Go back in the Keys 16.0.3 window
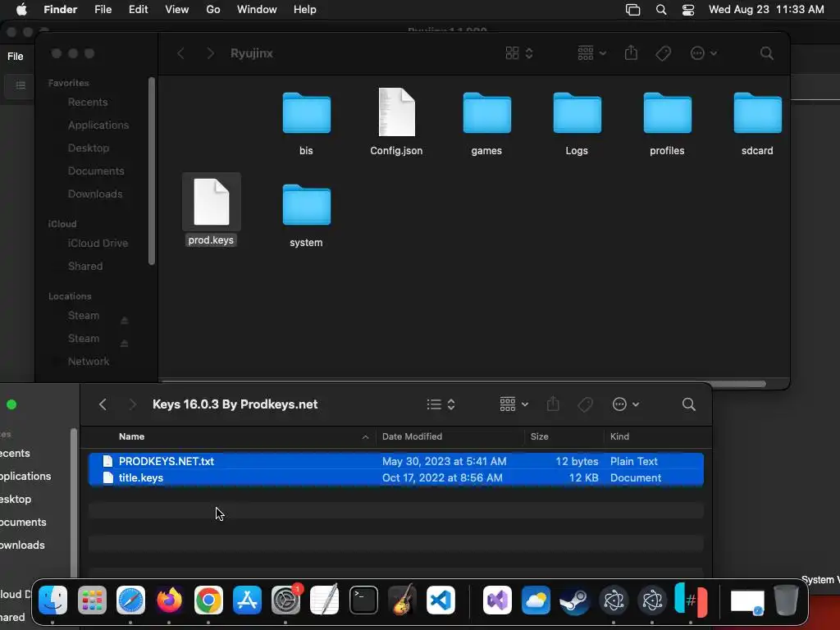Screen dimensions: 840x630 103,404
